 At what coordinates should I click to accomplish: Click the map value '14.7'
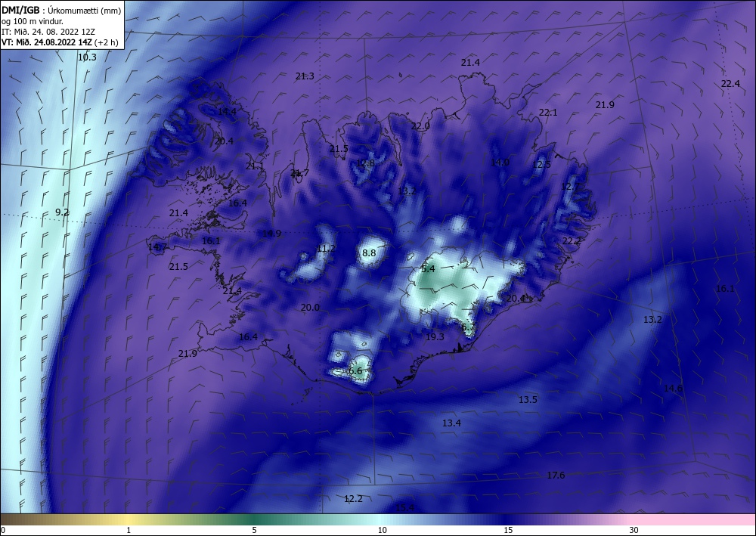[158, 247]
